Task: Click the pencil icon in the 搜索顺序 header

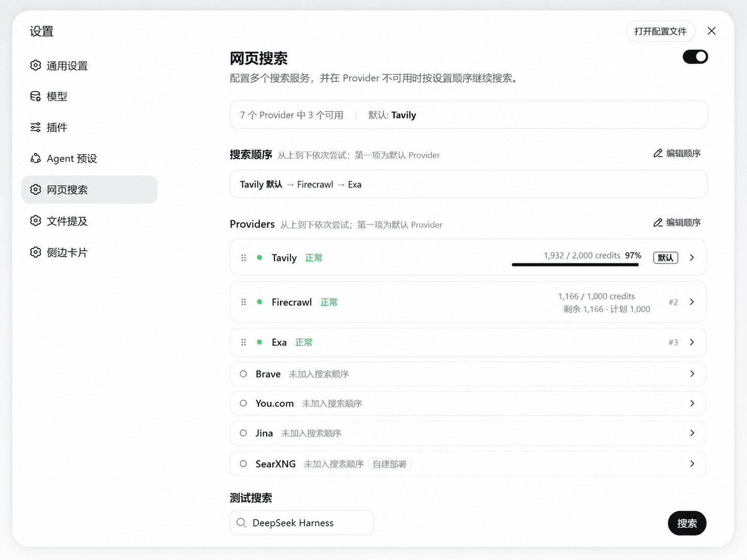Action: click(x=658, y=153)
